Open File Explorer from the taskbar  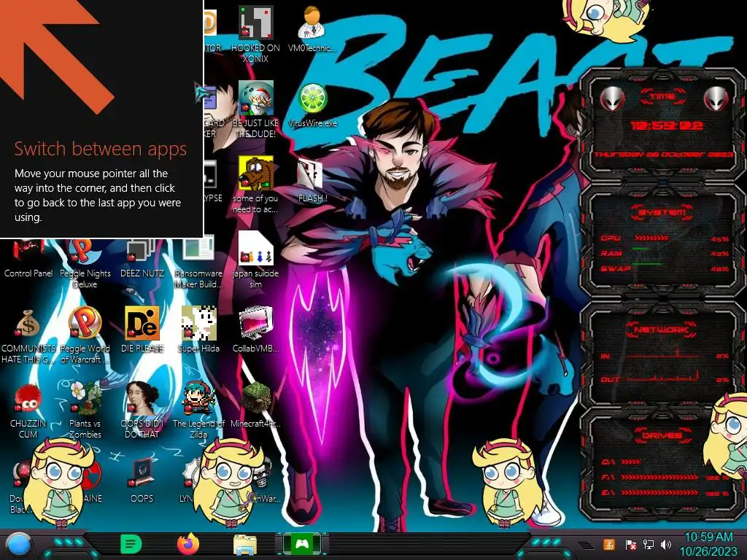pos(245,545)
